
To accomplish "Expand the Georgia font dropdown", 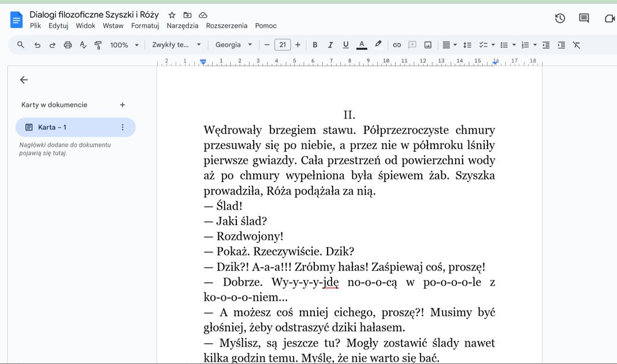I will pyautogui.click(x=233, y=45).
